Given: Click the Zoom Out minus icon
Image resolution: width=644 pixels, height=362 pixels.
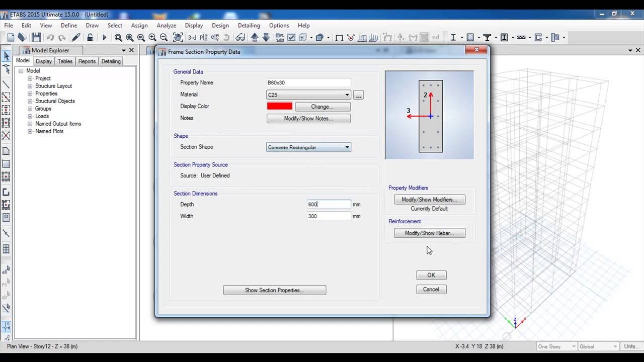Looking at the screenshot, I should click(x=164, y=37).
